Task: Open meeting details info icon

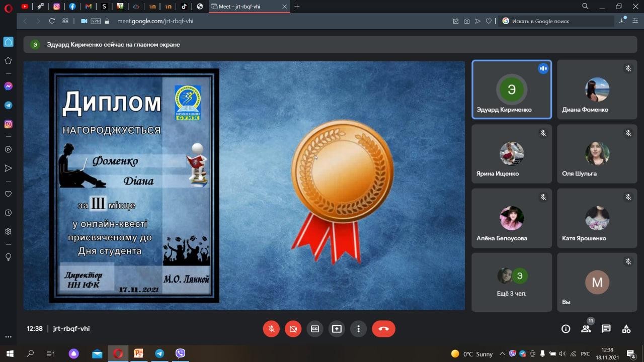Action: (566, 329)
